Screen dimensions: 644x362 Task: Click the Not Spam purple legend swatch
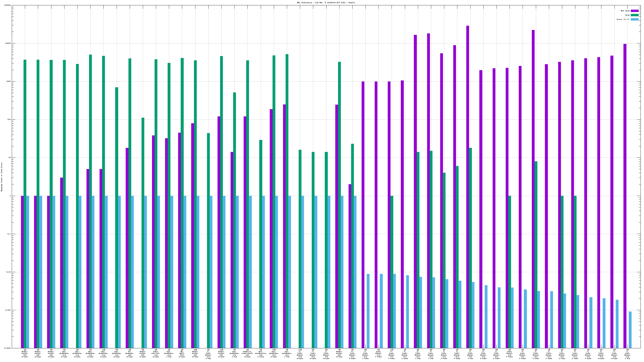coord(635,11)
